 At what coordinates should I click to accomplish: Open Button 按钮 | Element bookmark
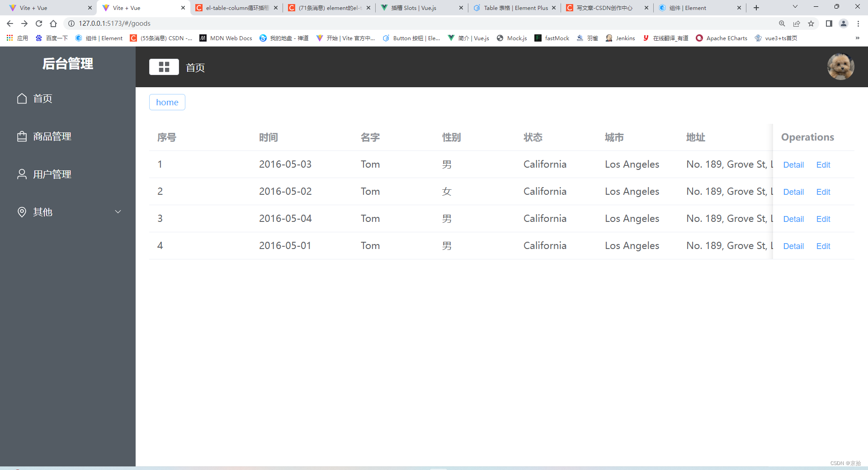pos(411,38)
